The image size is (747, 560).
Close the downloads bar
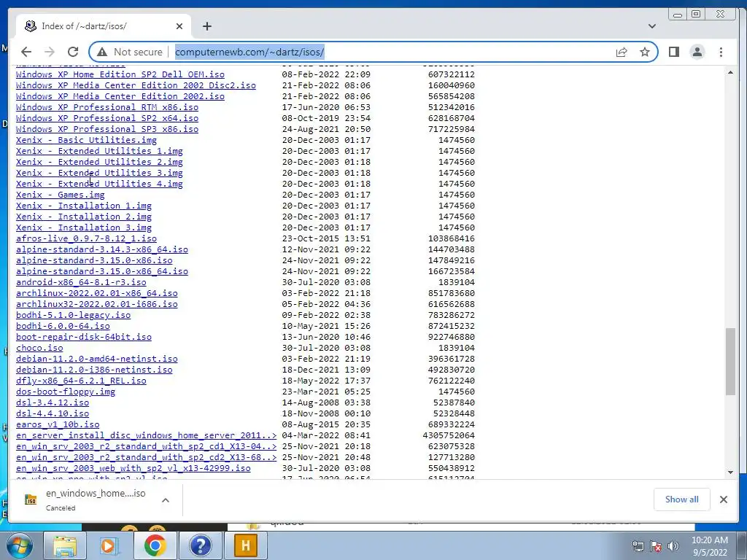[723, 499]
